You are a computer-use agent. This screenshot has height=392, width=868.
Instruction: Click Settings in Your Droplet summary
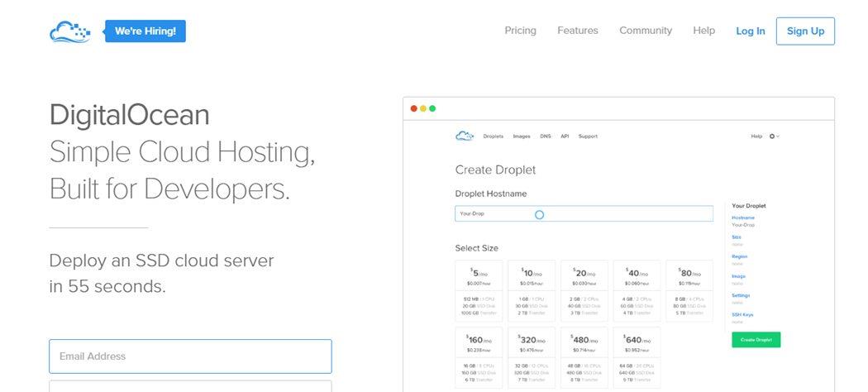(741, 295)
